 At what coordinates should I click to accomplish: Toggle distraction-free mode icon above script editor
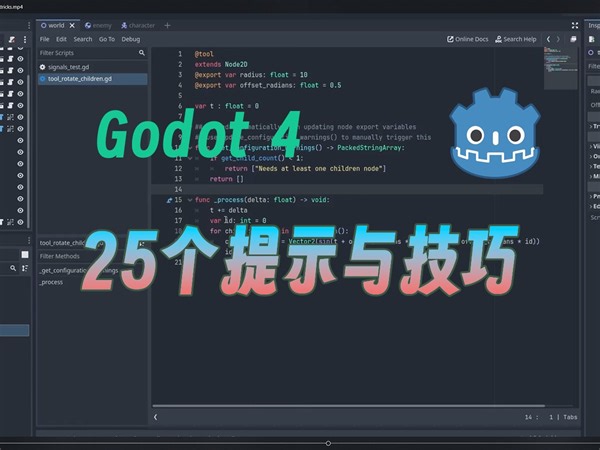click(x=575, y=25)
